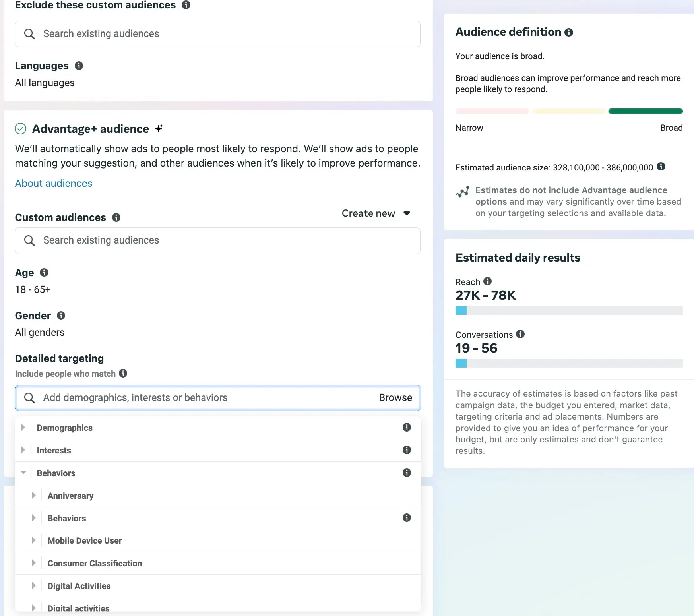694x616 pixels.
Task: Click the Interests row info icon
Action: pos(407,450)
